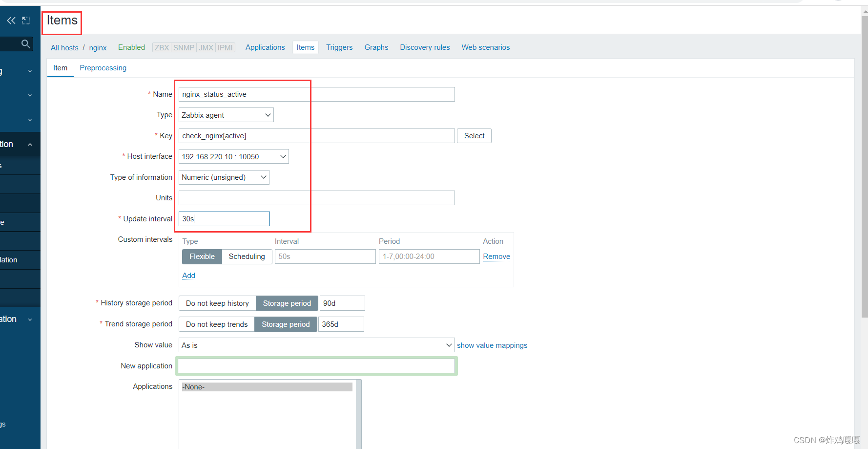868x449 pixels.
Task: Switch to the Preprocessing tab
Action: click(x=103, y=68)
